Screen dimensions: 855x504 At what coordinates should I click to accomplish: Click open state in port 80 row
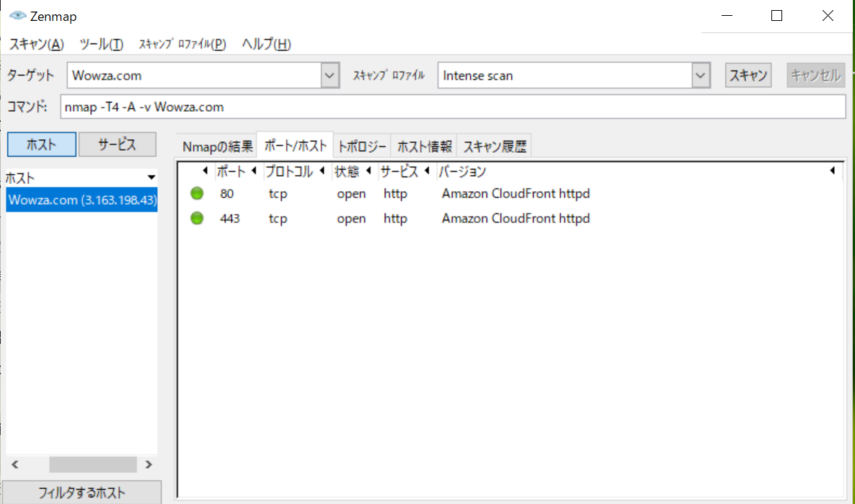pyautogui.click(x=351, y=194)
